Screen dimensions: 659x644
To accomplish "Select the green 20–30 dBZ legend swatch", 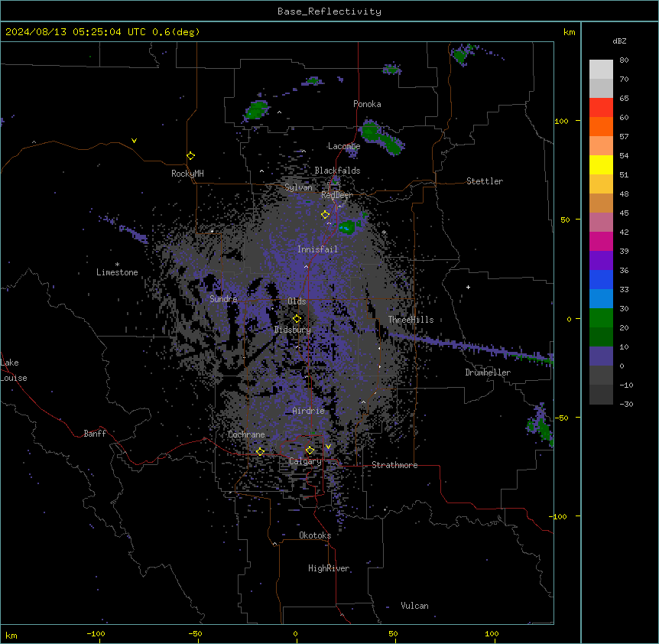I will click(601, 318).
